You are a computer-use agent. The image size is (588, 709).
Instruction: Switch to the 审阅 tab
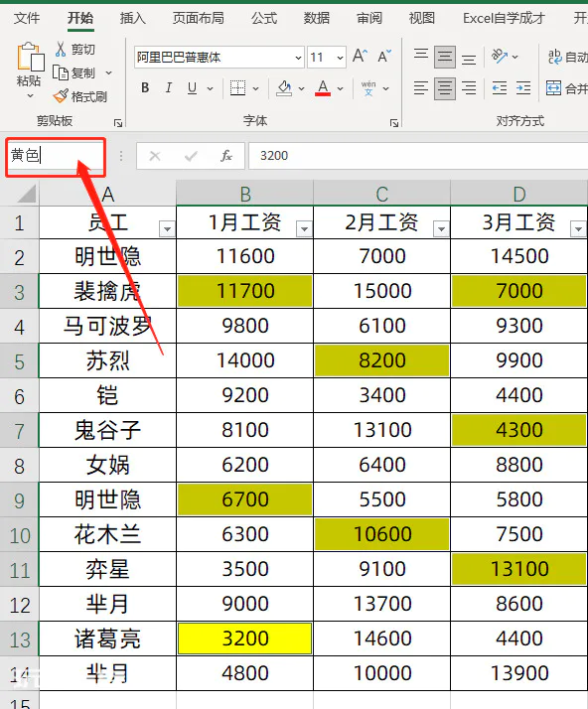369,18
